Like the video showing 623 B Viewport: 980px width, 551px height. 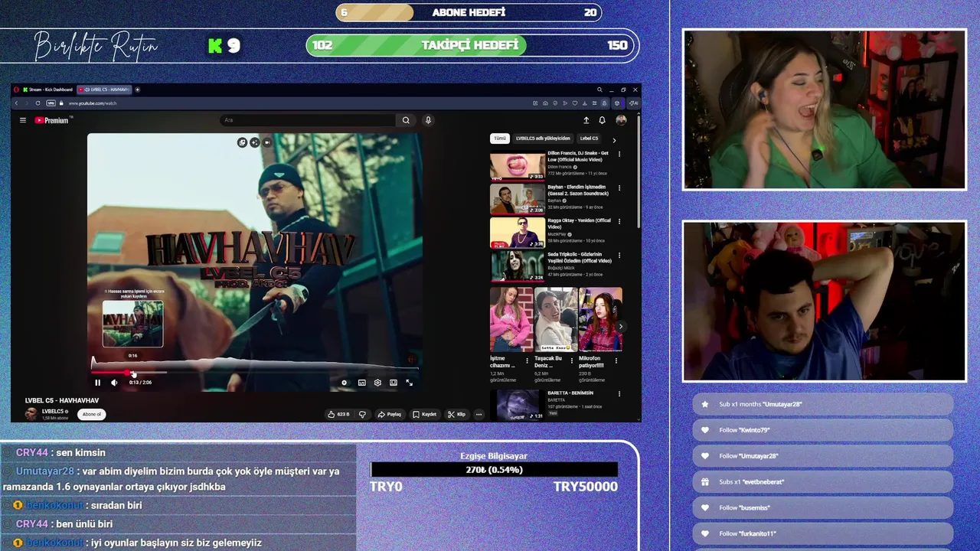[x=338, y=414]
